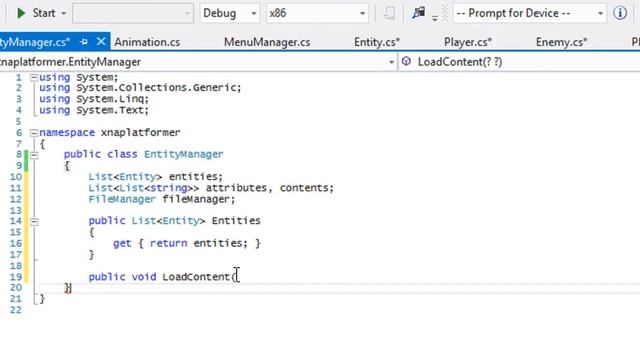Collapse the EntityManager class block
Viewport: 640px width, 360px height.
tap(34, 155)
